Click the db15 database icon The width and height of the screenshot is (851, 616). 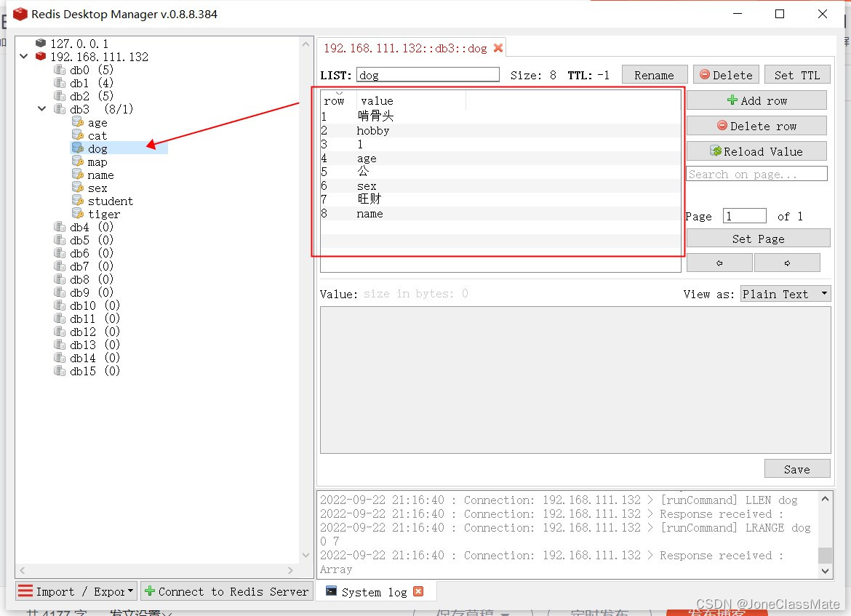click(x=60, y=371)
